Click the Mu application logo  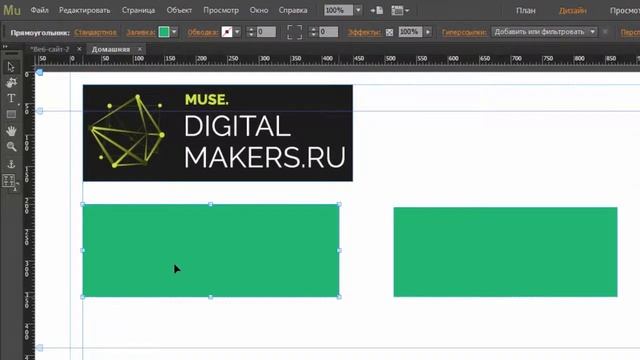click(x=12, y=10)
